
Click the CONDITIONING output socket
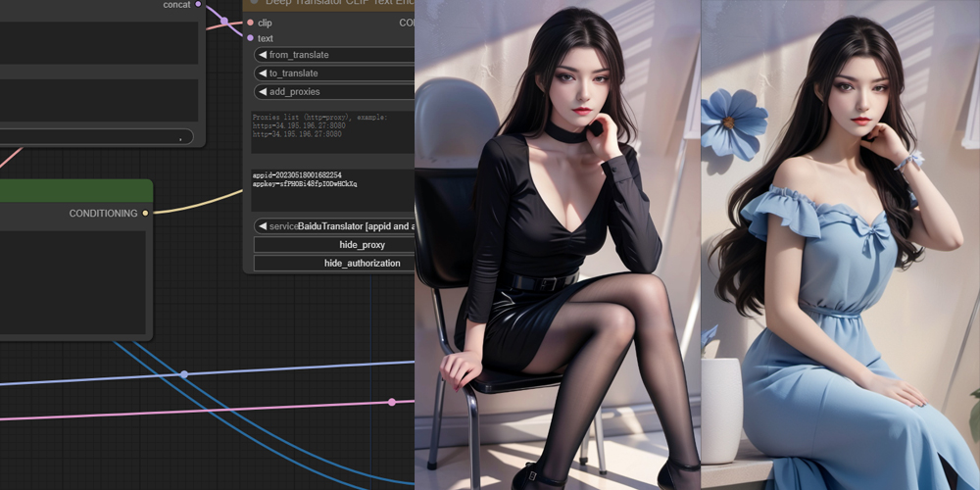(x=146, y=213)
